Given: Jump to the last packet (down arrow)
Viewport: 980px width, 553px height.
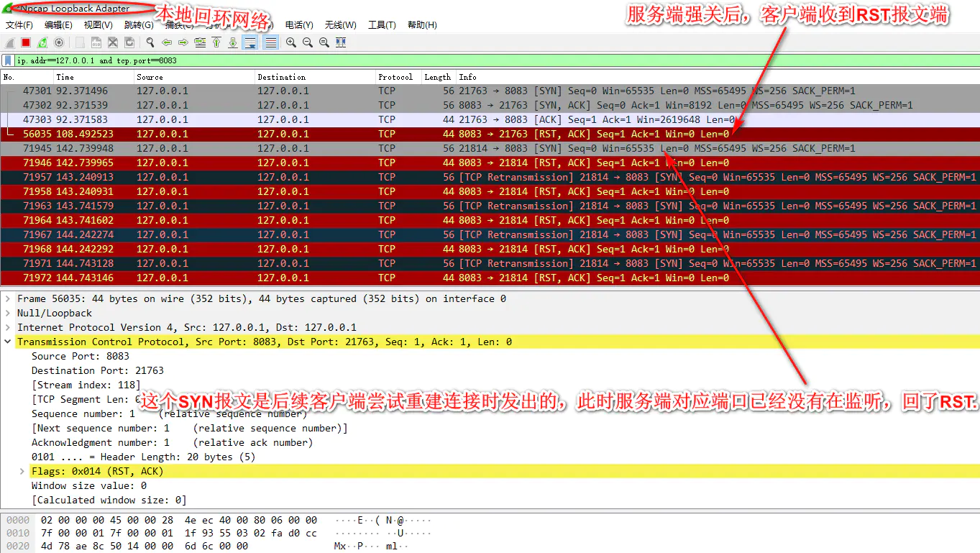Looking at the screenshot, I should [x=233, y=42].
